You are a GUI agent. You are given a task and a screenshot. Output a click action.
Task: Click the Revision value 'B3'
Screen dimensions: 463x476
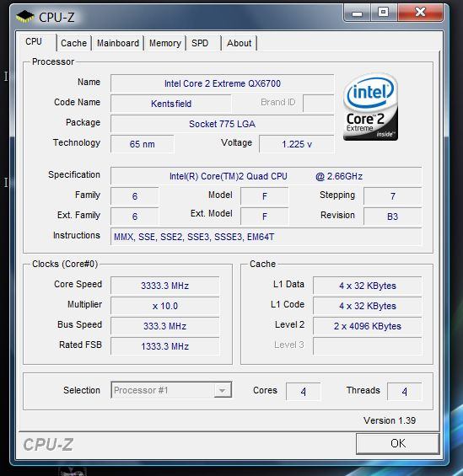392,217
